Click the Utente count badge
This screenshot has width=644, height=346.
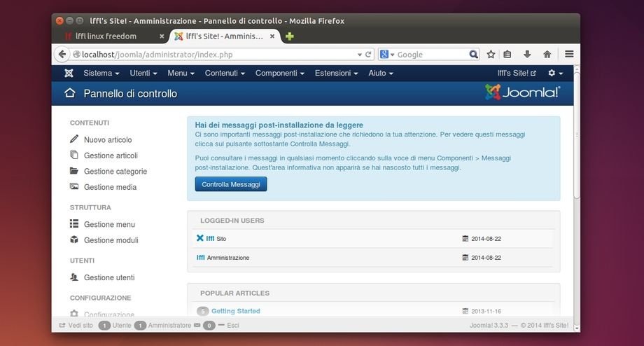pyautogui.click(x=104, y=326)
